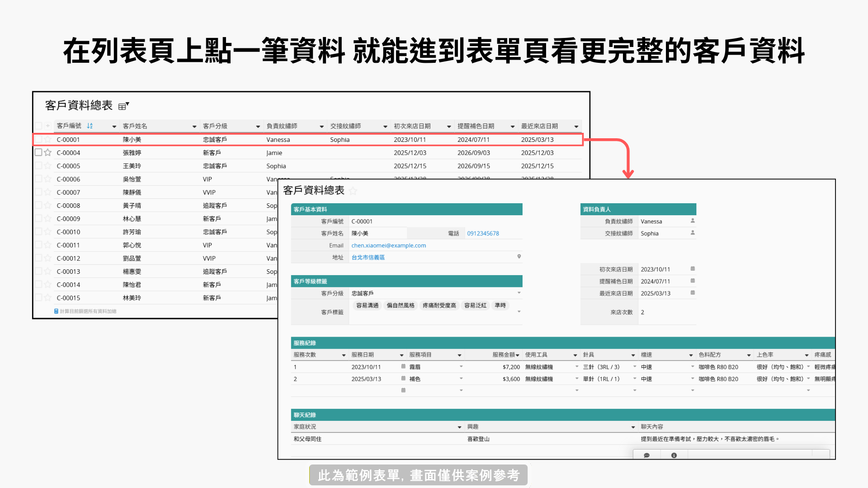Screen dimensions: 868x488
Task: Click the info icon in bottom bar
Action: coord(674,455)
